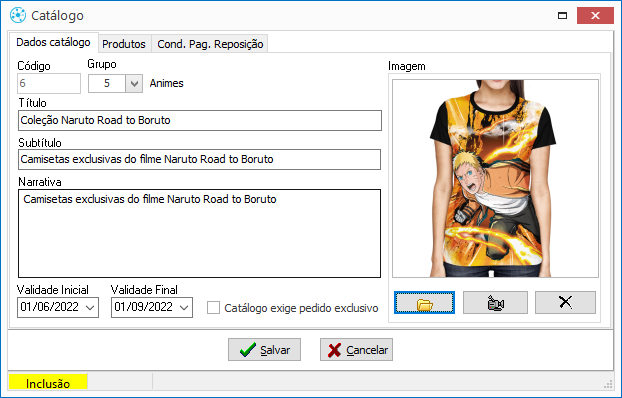The image size is (622, 398).
Task: Maximize the Catálogo window
Action: click(x=562, y=15)
